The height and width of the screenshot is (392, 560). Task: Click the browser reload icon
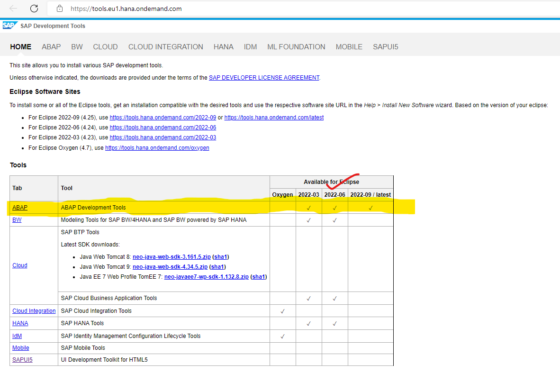(x=34, y=9)
